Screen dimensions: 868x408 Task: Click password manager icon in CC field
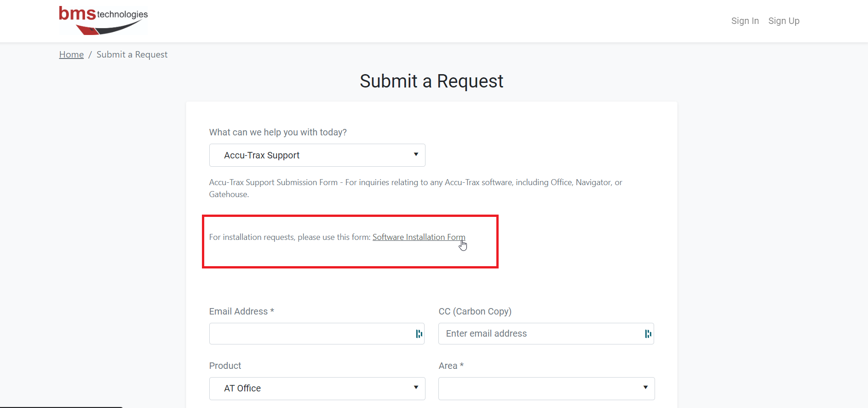648,334
